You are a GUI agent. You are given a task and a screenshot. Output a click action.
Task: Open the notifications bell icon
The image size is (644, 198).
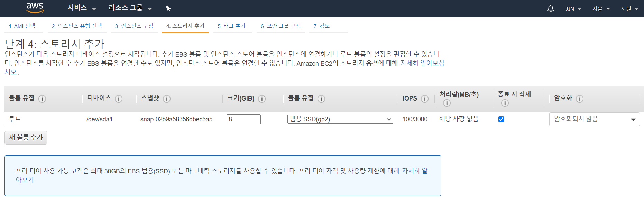[550, 9]
